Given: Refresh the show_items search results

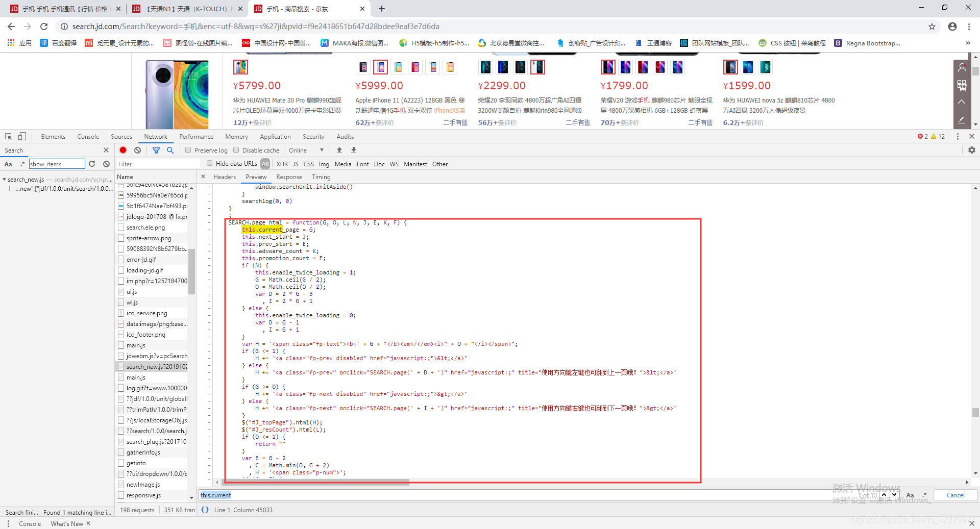Looking at the screenshot, I should [92, 164].
